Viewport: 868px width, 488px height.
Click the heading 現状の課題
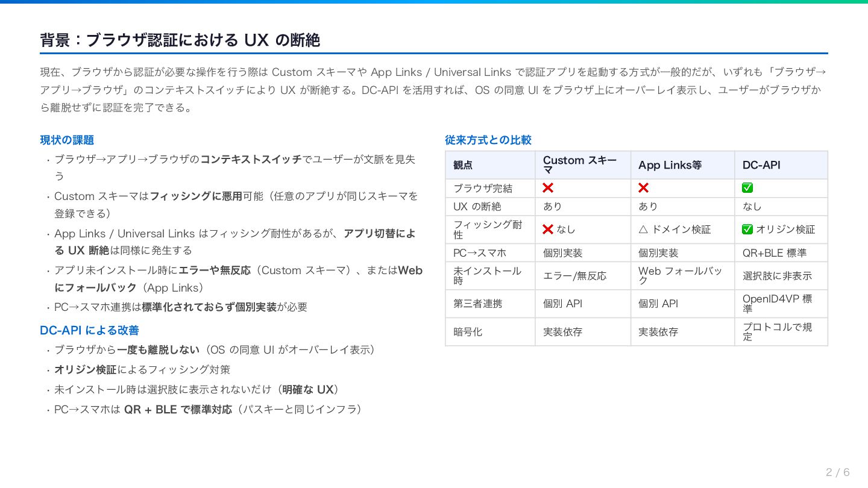[x=67, y=140]
